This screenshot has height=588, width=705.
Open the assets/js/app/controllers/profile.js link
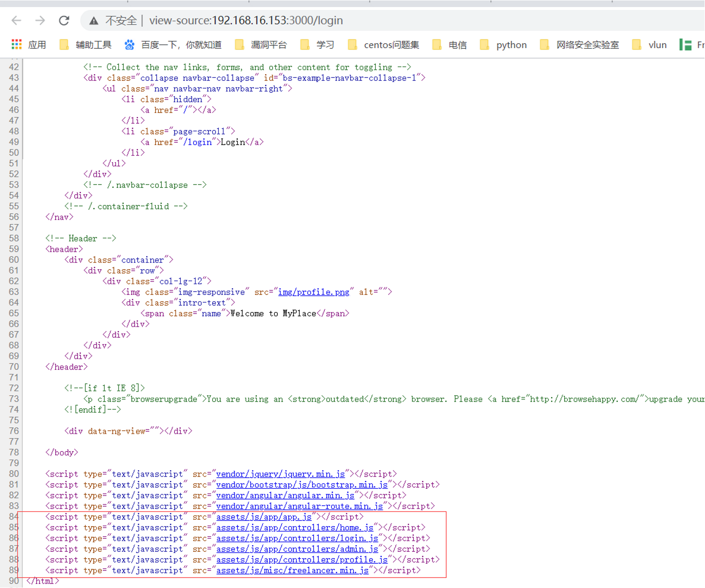point(302,559)
